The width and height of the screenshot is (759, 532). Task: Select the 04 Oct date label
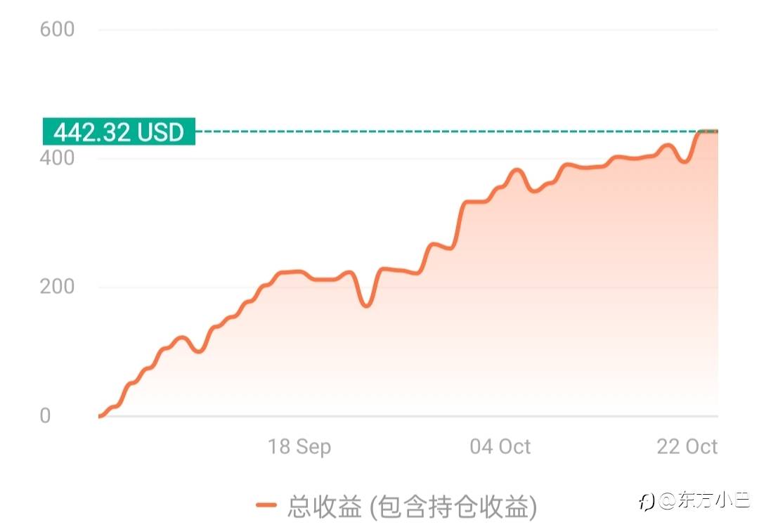(500, 447)
